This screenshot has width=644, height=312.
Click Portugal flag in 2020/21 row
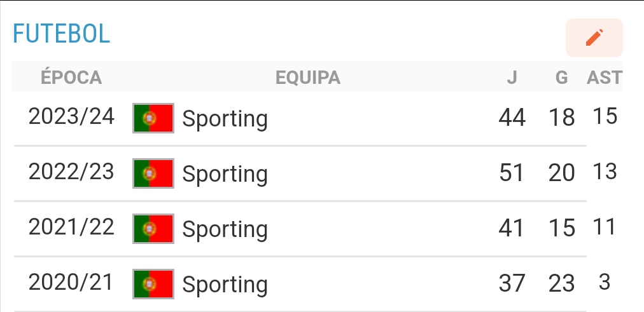point(153,284)
